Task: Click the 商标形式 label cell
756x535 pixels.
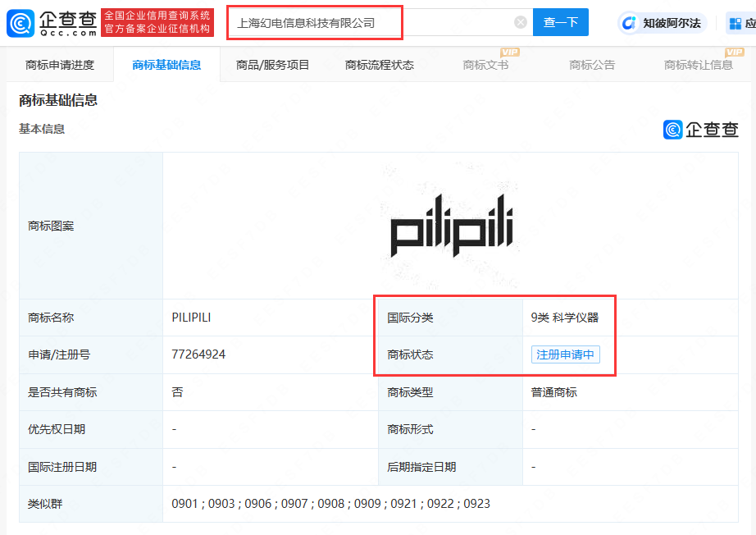Action: coord(450,429)
